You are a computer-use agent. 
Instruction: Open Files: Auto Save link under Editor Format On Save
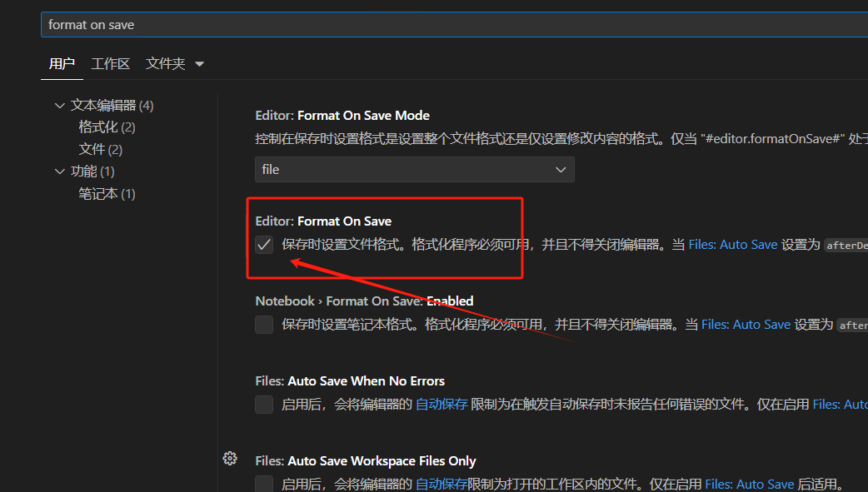coord(733,245)
